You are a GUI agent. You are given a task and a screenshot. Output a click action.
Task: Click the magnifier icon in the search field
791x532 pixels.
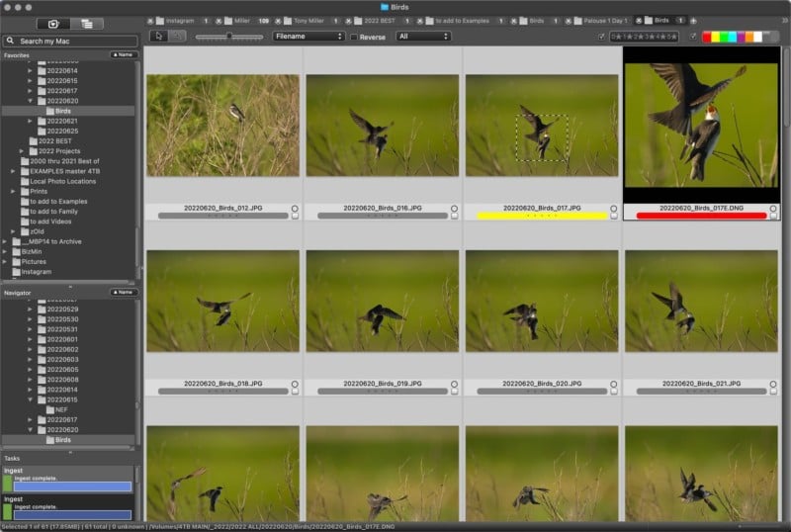[10, 41]
